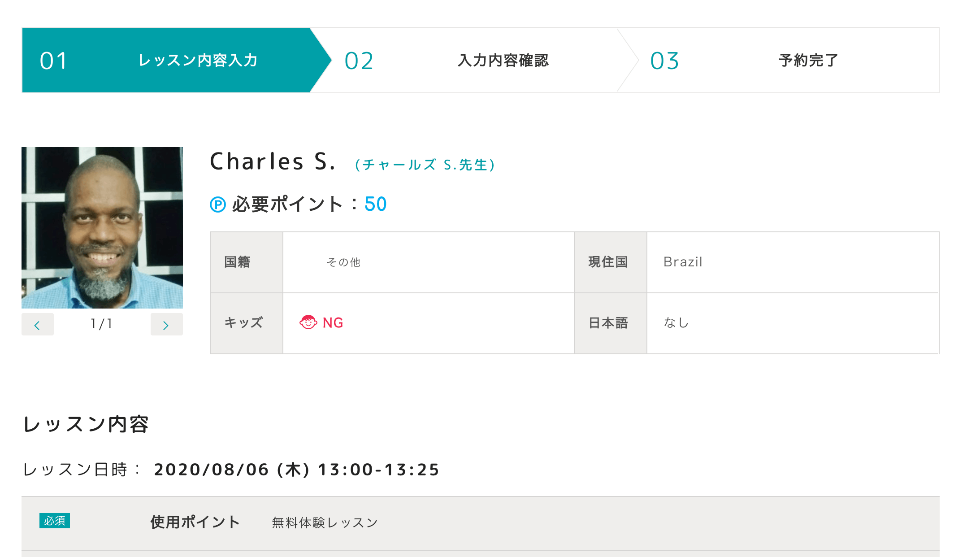
Task: Click the lesson date 2020/08/06 13:00-13:25
Action: tap(296, 470)
